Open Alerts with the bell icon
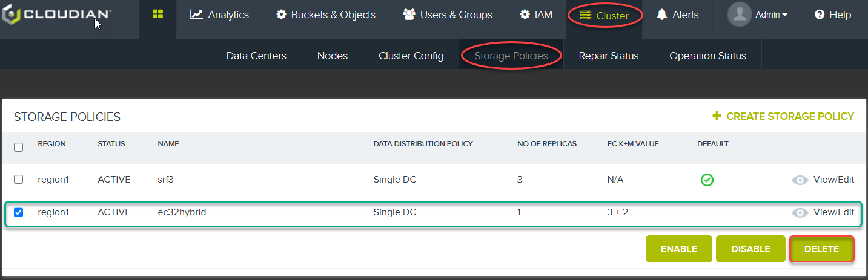The height and width of the screenshot is (280, 868). [662, 15]
